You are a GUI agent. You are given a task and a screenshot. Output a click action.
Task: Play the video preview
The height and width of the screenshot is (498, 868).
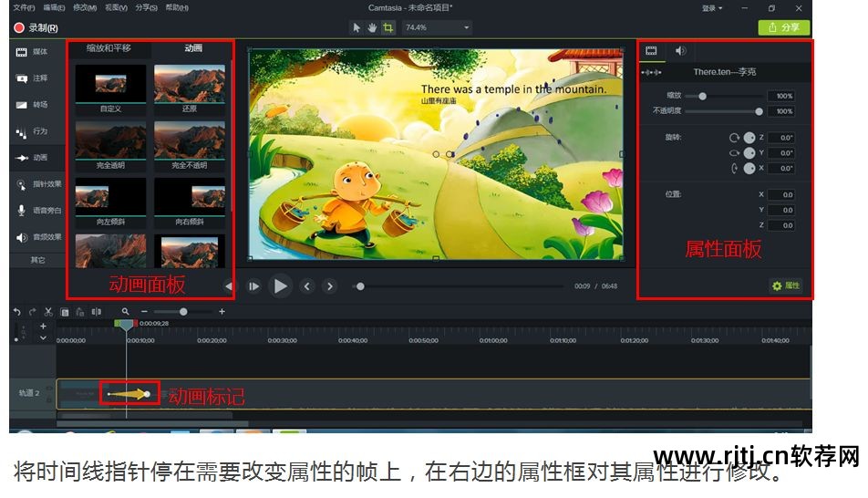pos(280,286)
